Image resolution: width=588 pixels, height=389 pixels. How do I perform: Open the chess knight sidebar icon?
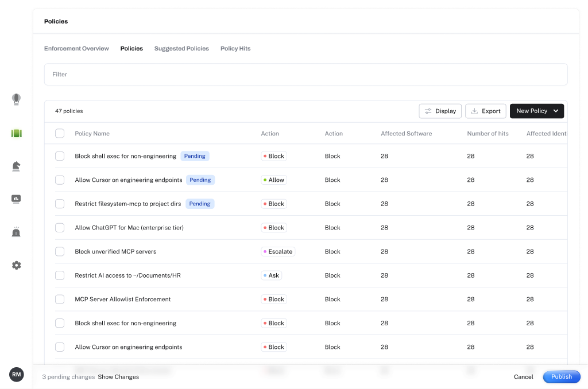click(16, 166)
